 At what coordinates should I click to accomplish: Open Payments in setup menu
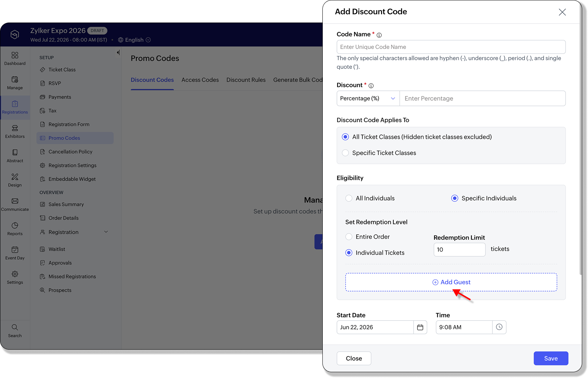[60, 97]
